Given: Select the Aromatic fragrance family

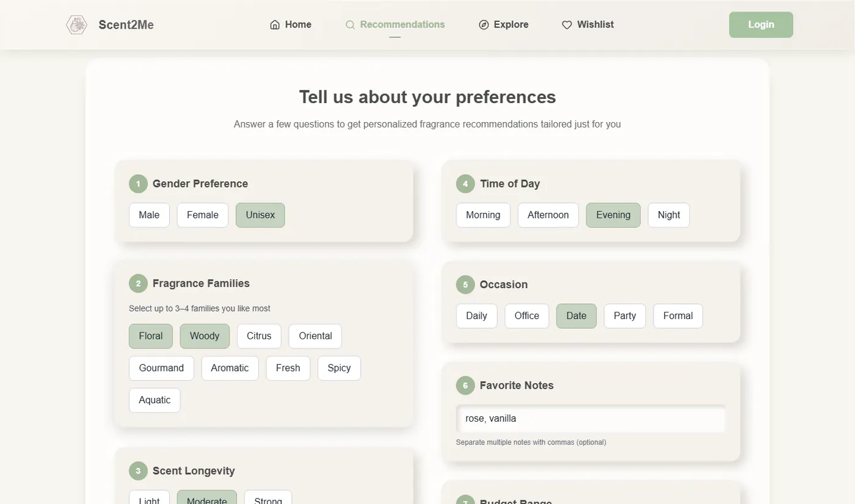Looking at the screenshot, I should (x=230, y=368).
